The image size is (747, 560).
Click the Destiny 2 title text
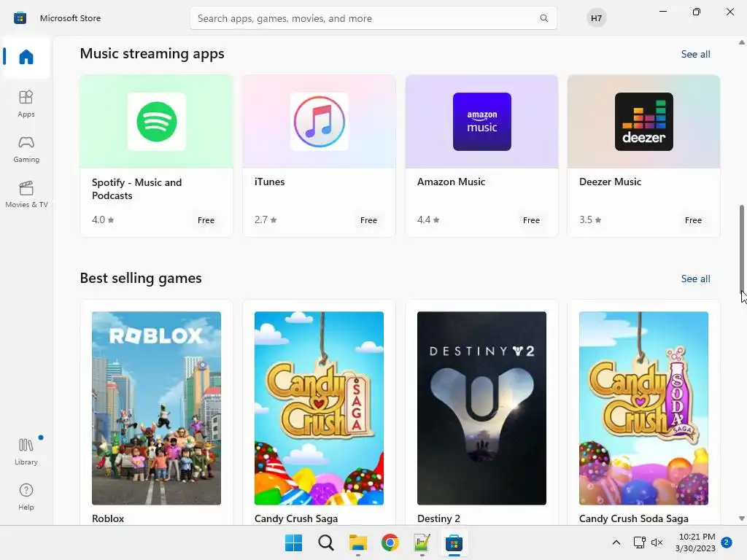coord(438,518)
